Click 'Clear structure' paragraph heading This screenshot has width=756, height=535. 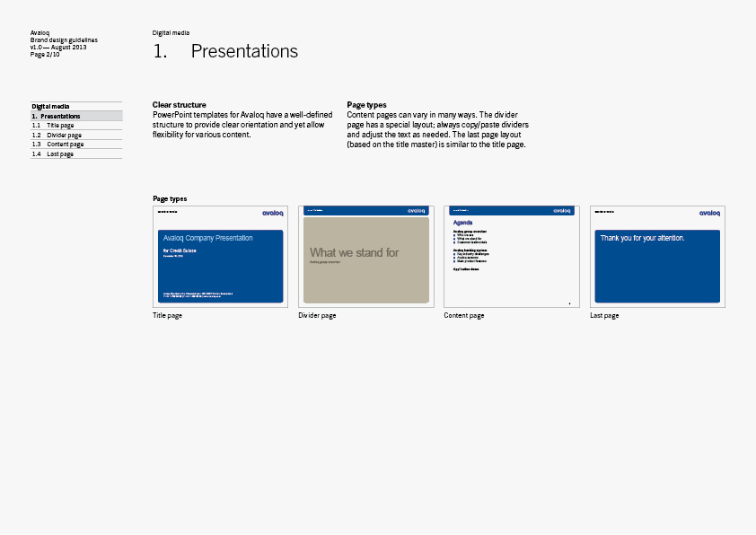[x=179, y=105]
